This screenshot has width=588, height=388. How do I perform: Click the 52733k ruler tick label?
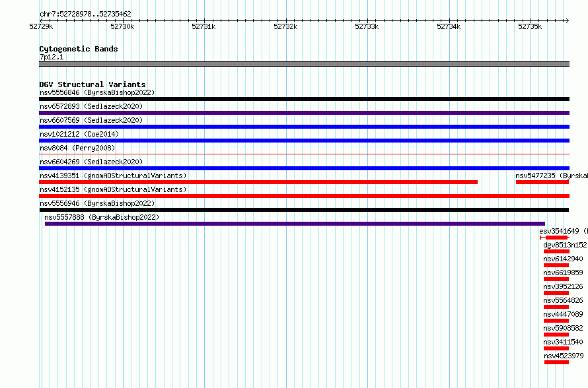pyautogui.click(x=367, y=26)
